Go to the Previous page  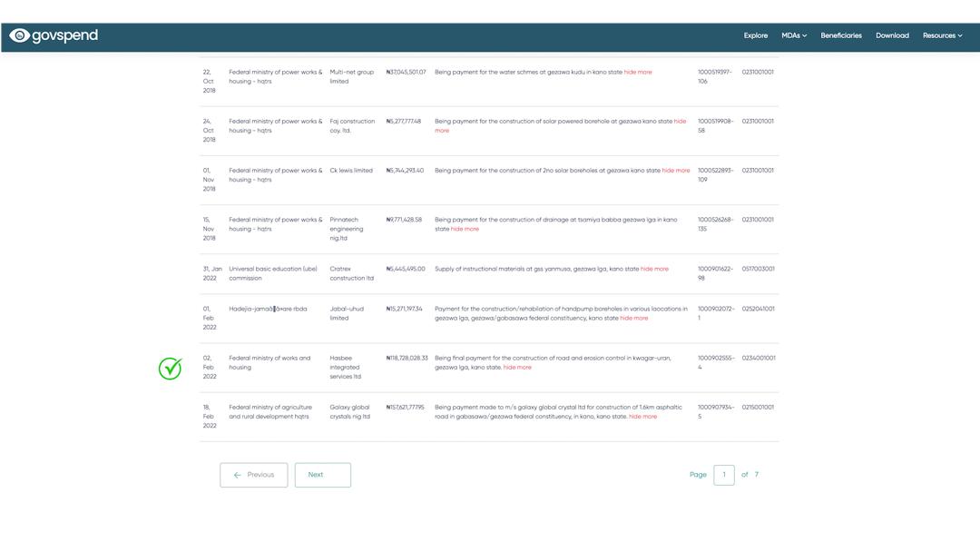pyautogui.click(x=253, y=475)
